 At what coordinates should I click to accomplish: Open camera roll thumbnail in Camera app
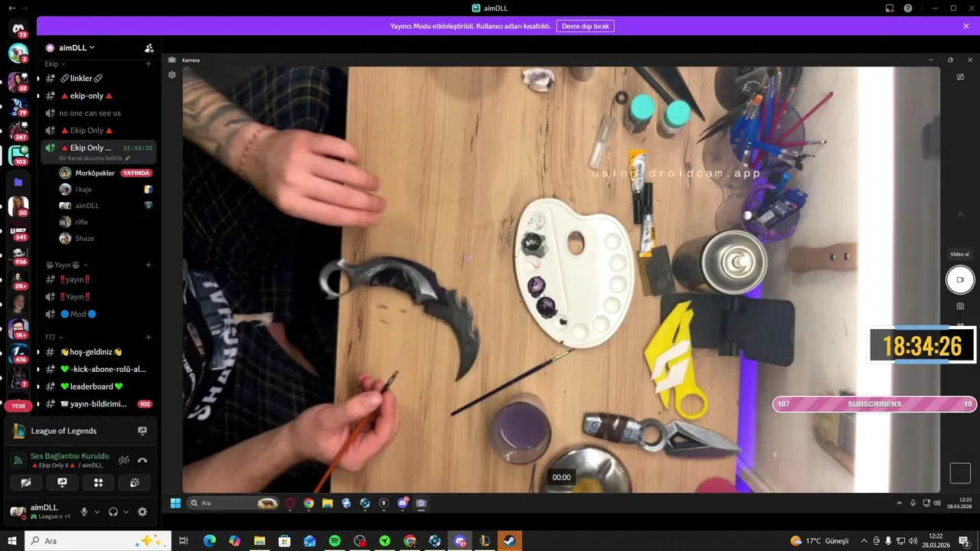click(960, 473)
